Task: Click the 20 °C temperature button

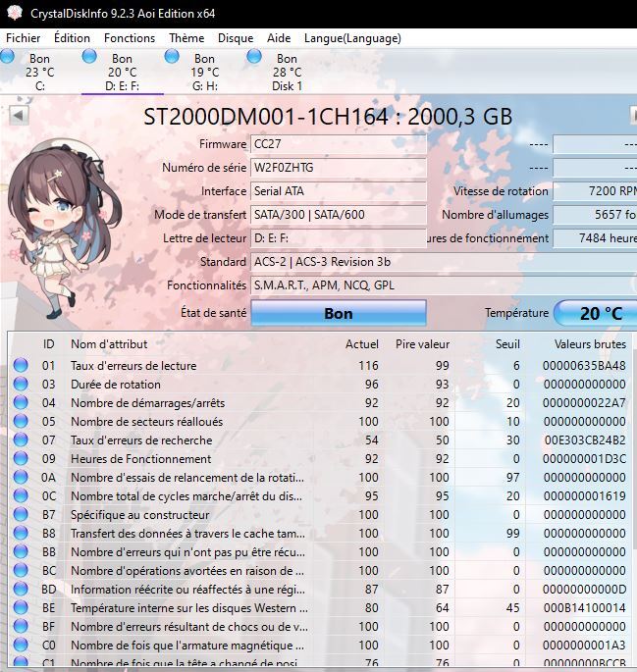Action: (596, 313)
